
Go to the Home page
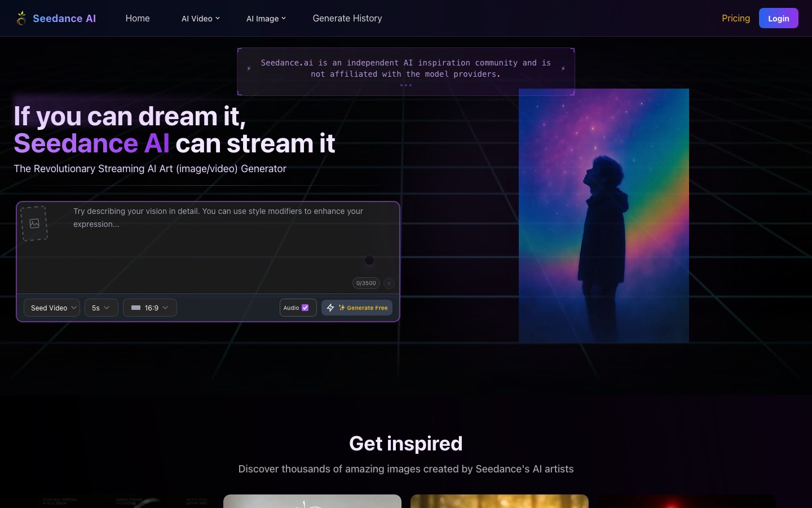point(138,18)
